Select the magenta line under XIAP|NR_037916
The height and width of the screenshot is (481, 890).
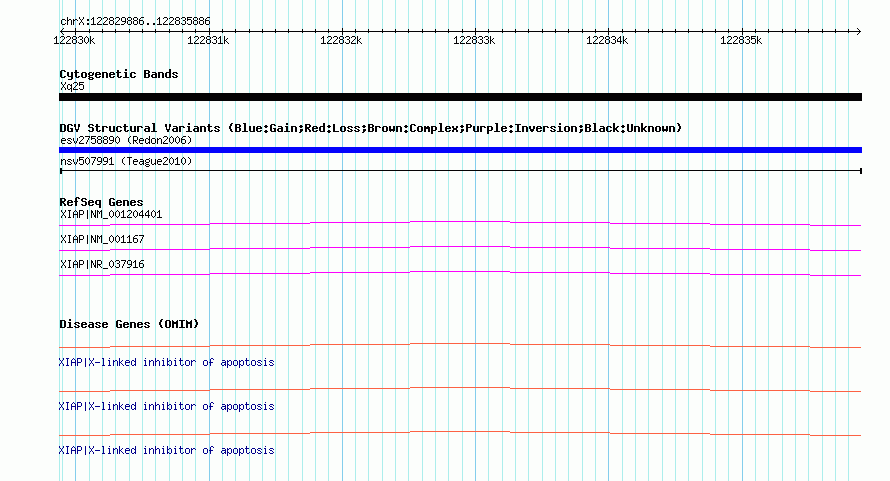(460, 274)
